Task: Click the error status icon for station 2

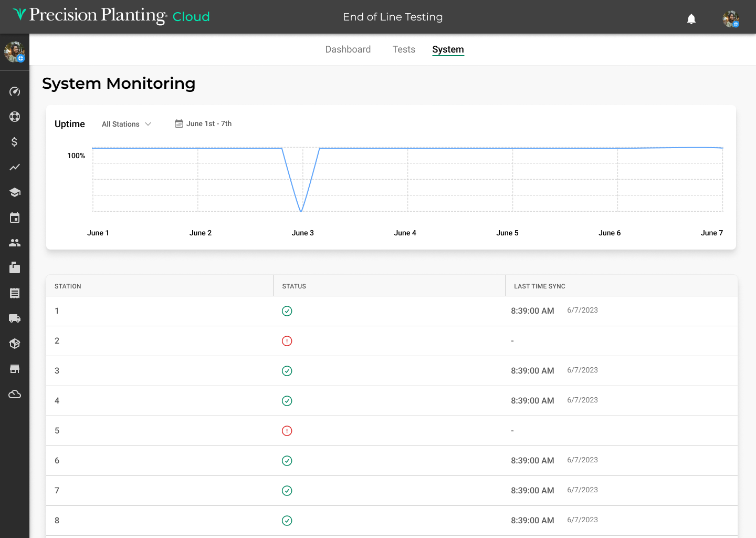Action: click(x=287, y=341)
